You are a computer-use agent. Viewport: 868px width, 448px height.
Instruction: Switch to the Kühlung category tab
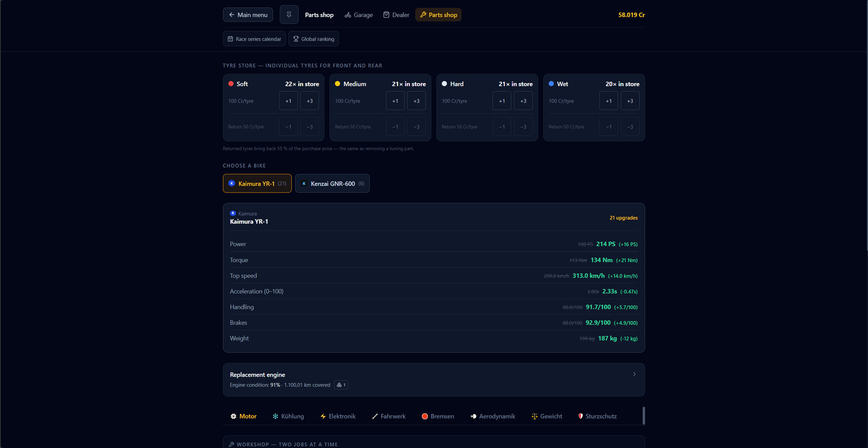288,416
